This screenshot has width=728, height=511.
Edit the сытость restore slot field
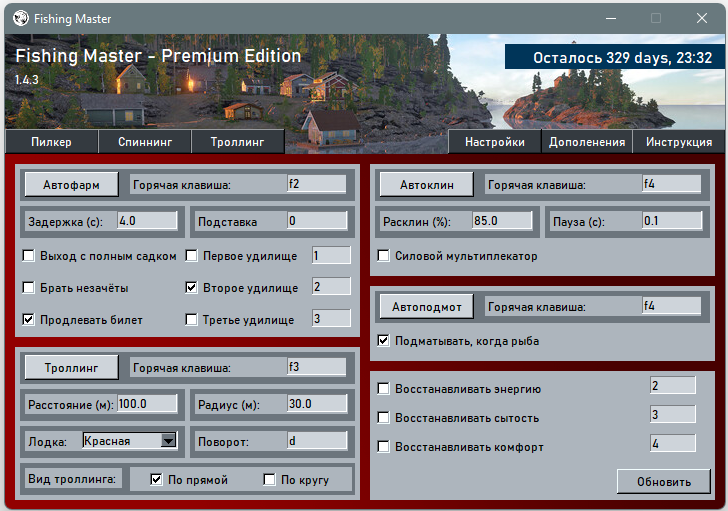tap(673, 414)
